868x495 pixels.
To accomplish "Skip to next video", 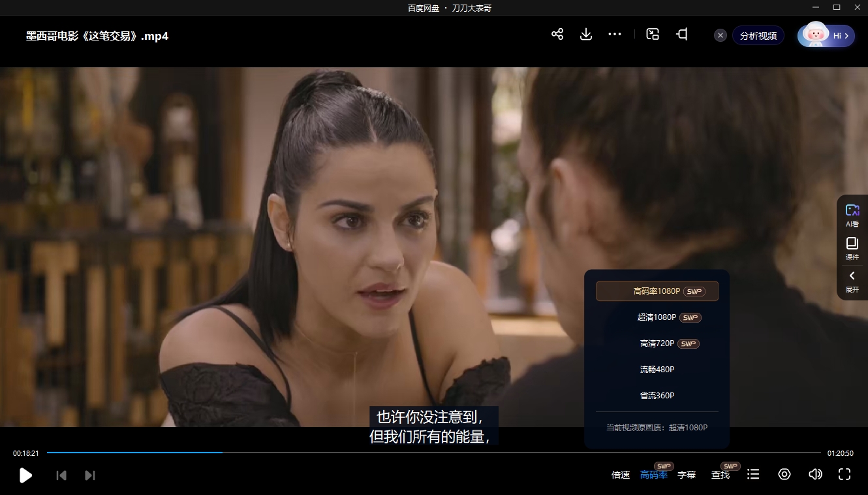I will [x=90, y=475].
